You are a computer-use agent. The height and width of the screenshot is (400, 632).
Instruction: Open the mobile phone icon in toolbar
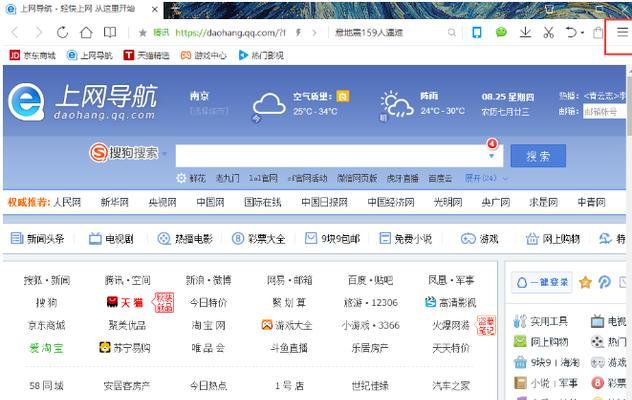pyautogui.click(x=477, y=32)
